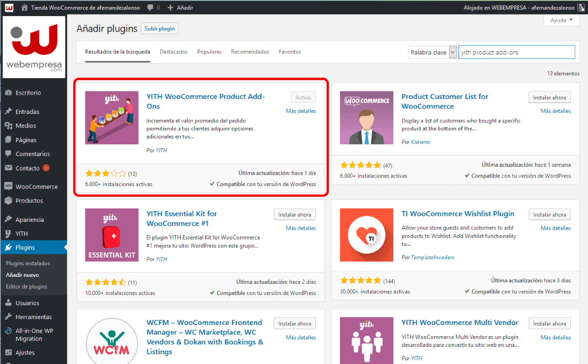Screen dimensions: 588x364
Task: Click the Escritorio dashboard icon
Action: [x=8, y=92]
